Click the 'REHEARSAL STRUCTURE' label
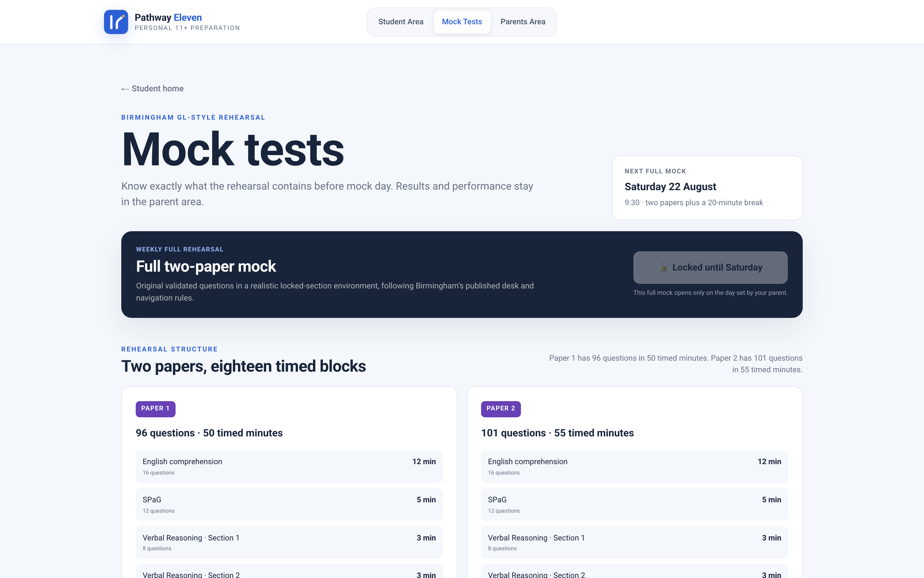Image resolution: width=924 pixels, height=578 pixels. click(169, 349)
